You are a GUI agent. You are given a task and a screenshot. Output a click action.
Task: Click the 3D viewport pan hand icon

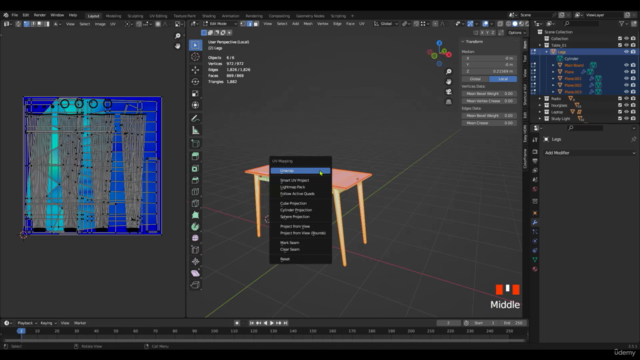pyautogui.click(x=449, y=82)
